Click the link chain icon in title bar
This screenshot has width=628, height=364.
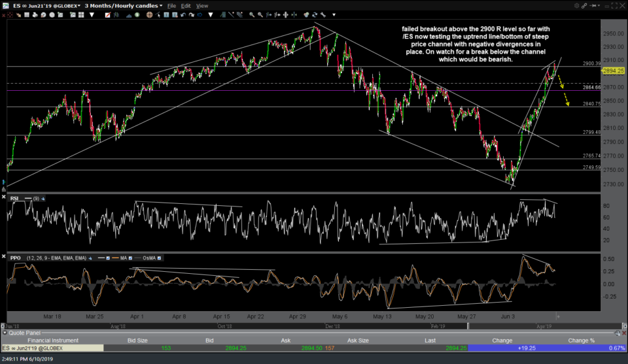tap(584, 6)
